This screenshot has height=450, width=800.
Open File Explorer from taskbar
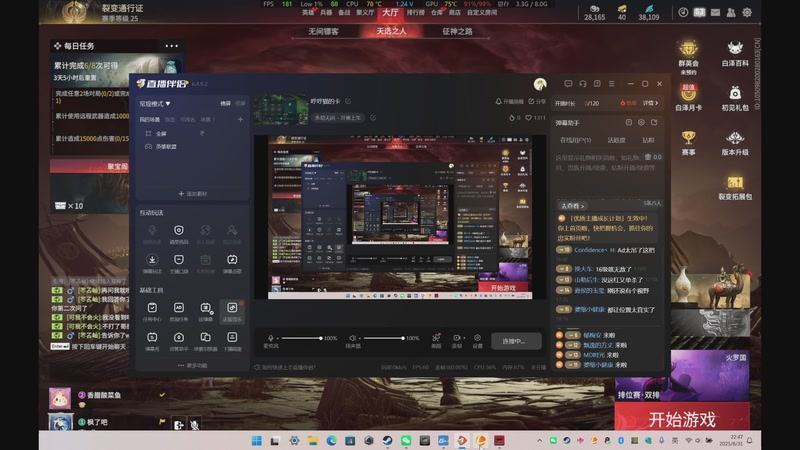tap(312, 440)
